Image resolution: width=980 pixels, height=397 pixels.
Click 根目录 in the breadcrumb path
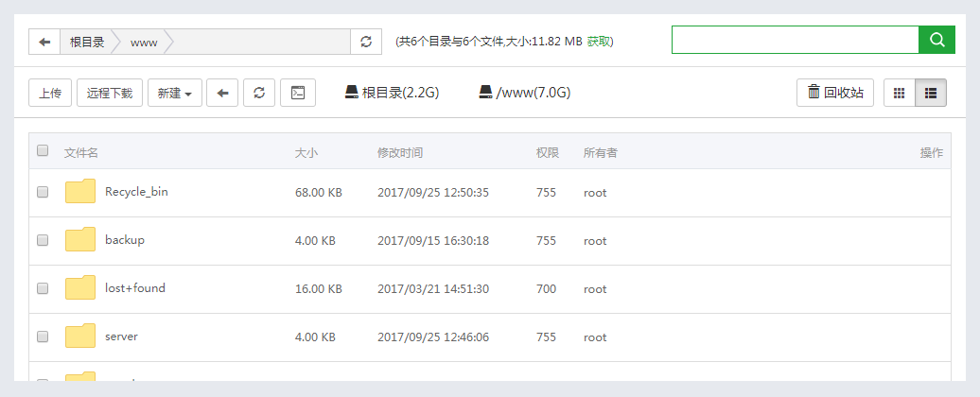[x=87, y=42]
